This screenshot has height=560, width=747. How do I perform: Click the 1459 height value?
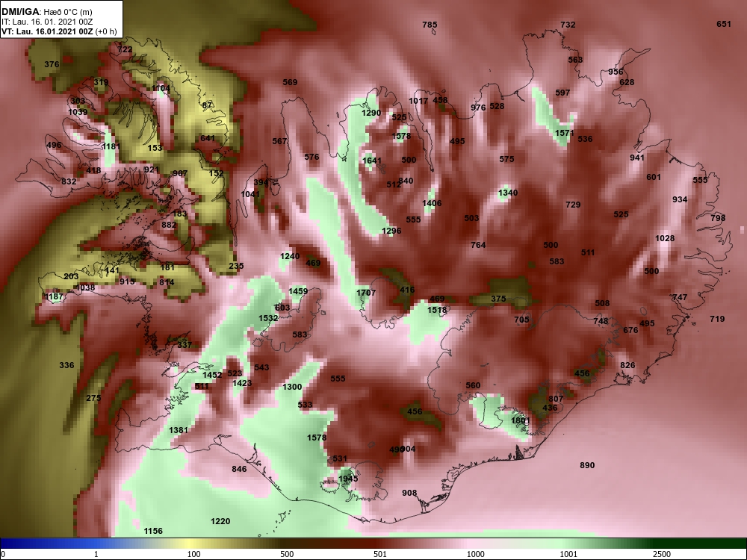pos(298,291)
